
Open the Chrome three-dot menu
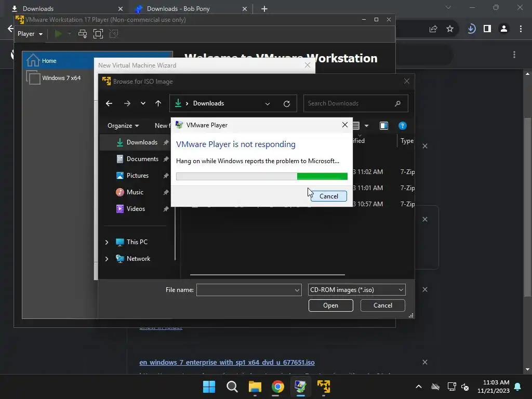coord(521,29)
